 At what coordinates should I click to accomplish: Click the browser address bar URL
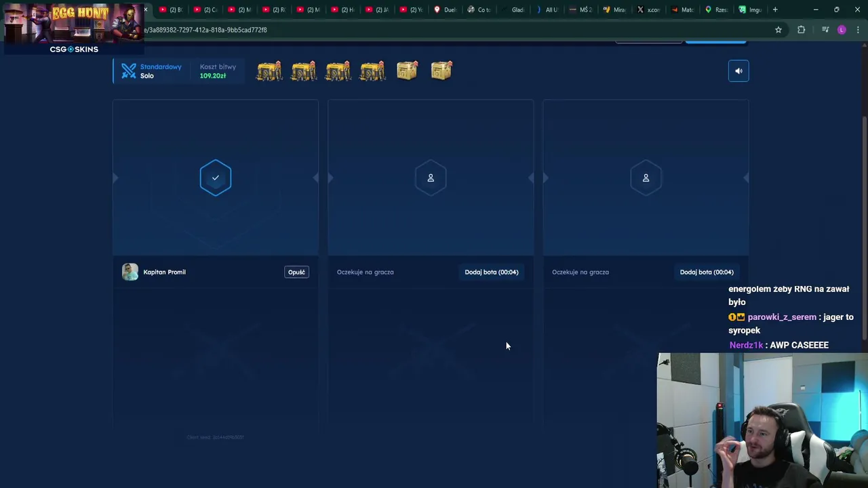point(205,30)
